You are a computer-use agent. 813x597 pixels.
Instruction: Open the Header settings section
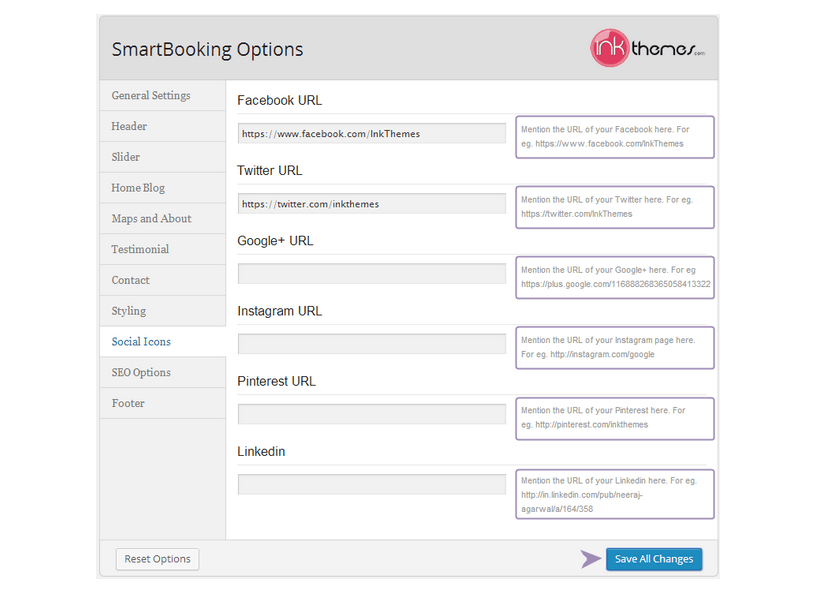coord(129,126)
